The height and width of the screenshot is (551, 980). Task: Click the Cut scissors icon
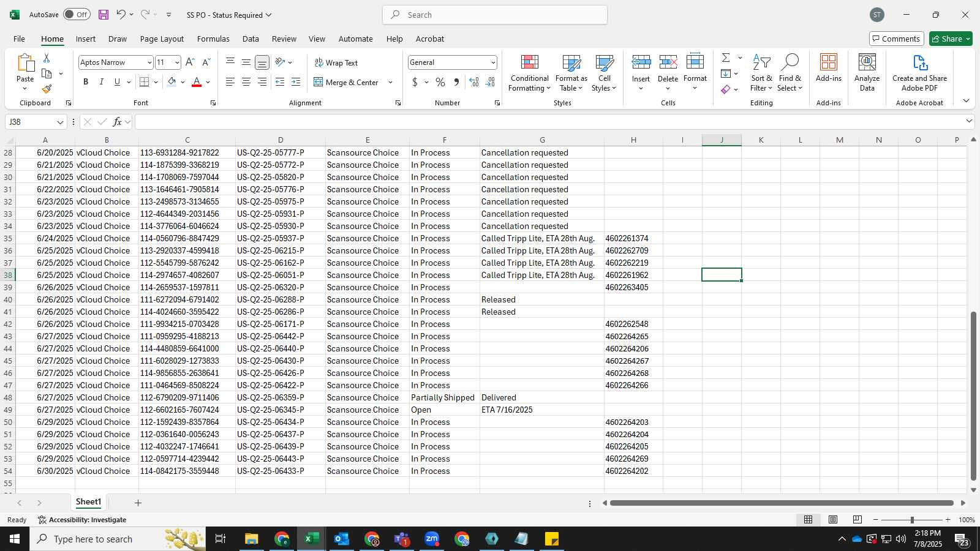coord(47,58)
